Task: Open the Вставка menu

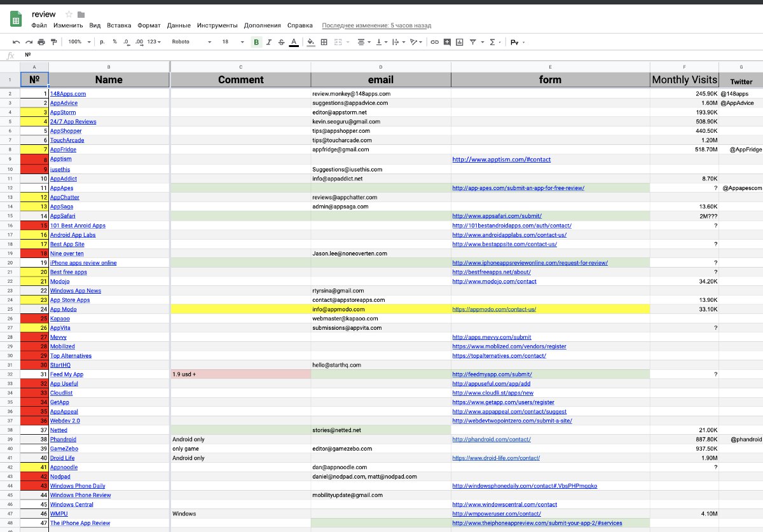Action: click(120, 25)
